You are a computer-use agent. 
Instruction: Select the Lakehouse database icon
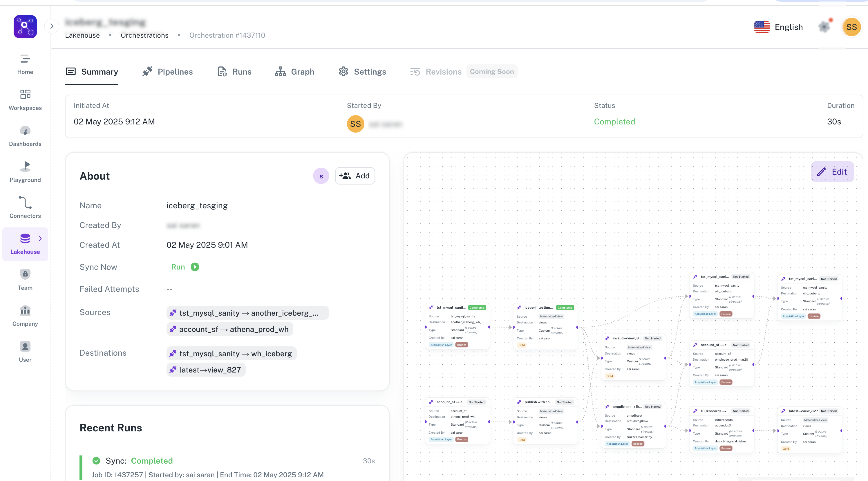tap(25, 238)
